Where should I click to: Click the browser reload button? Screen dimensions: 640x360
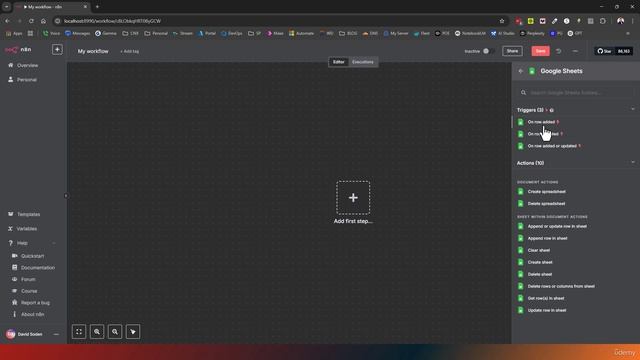point(31,21)
